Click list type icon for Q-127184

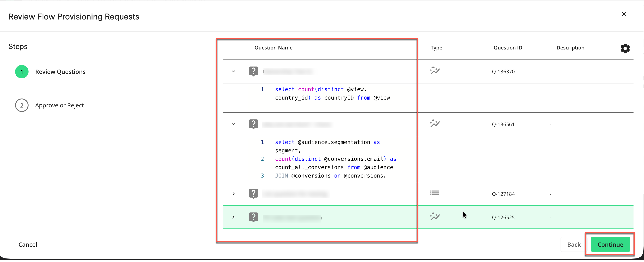(x=434, y=193)
